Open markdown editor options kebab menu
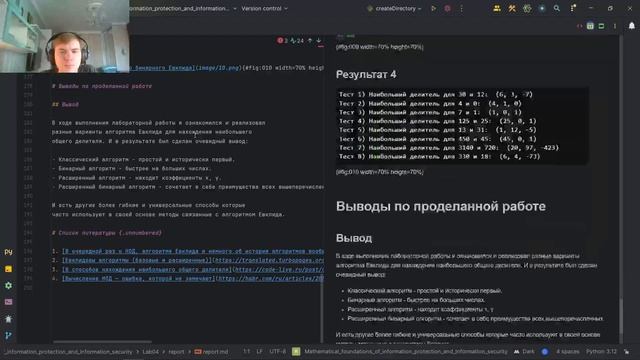 pos(615,26)
